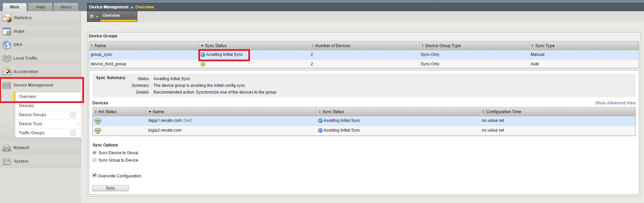The image size is (644, 203).
Task: Select Sync Device to Group option
Action: (x=94, y=153)
